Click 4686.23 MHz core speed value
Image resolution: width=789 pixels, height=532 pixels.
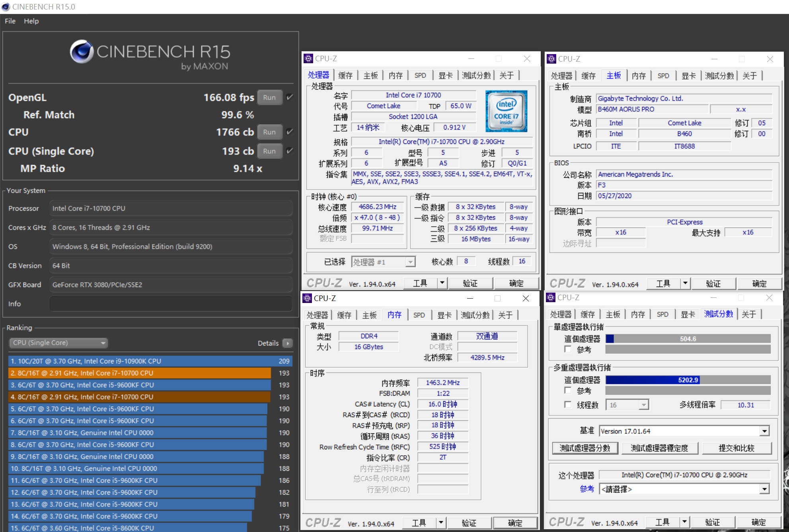[378, 207]
